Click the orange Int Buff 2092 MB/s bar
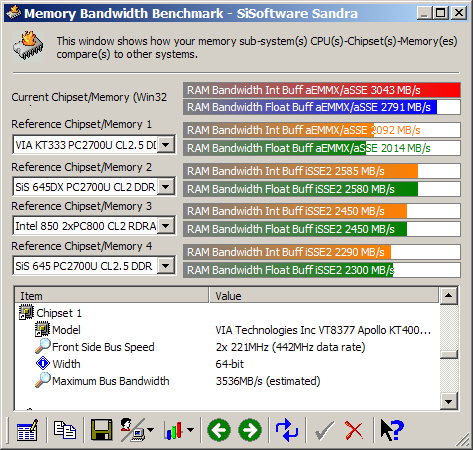Image resolution: width=473 pixels, height=450 pixels. click(322, 130)
